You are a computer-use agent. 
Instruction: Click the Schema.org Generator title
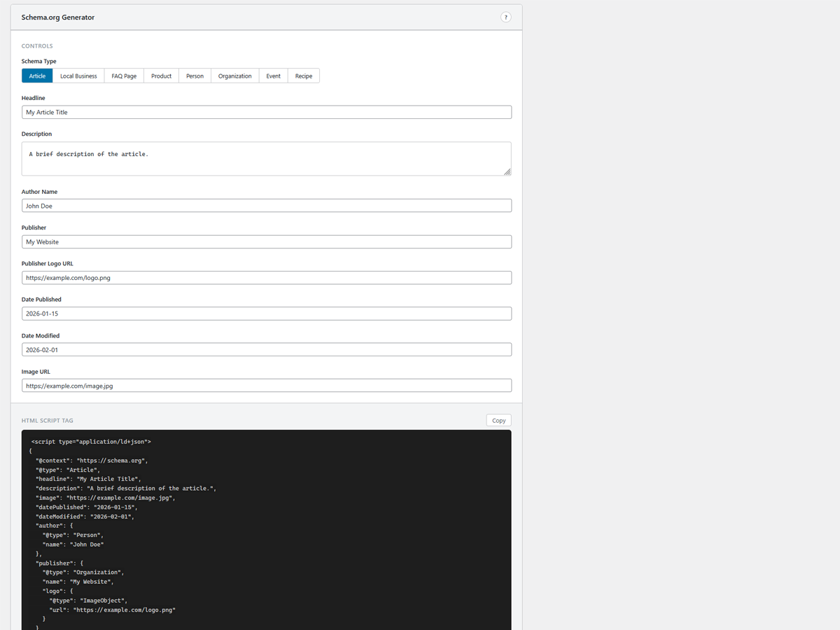pos(57,17)
